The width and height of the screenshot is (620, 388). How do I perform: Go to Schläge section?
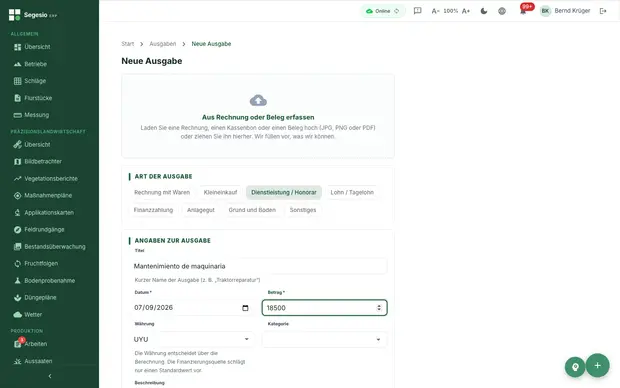point(35,81)
